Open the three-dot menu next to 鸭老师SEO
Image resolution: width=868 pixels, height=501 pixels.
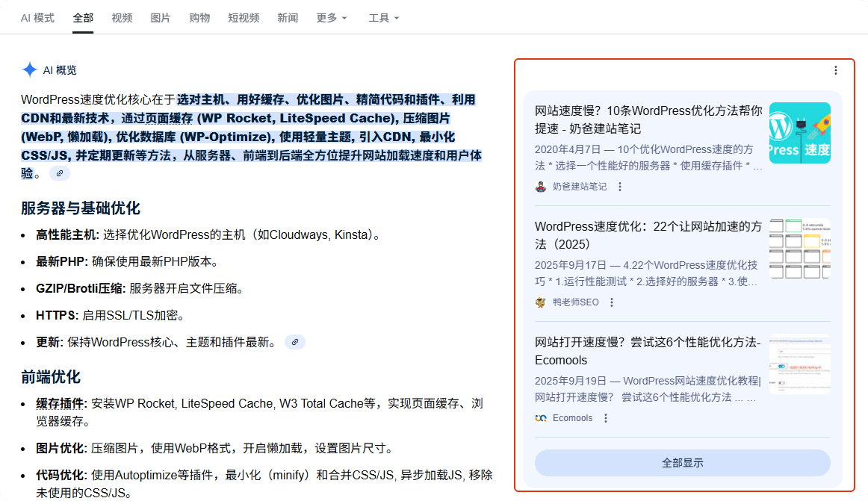612,302
